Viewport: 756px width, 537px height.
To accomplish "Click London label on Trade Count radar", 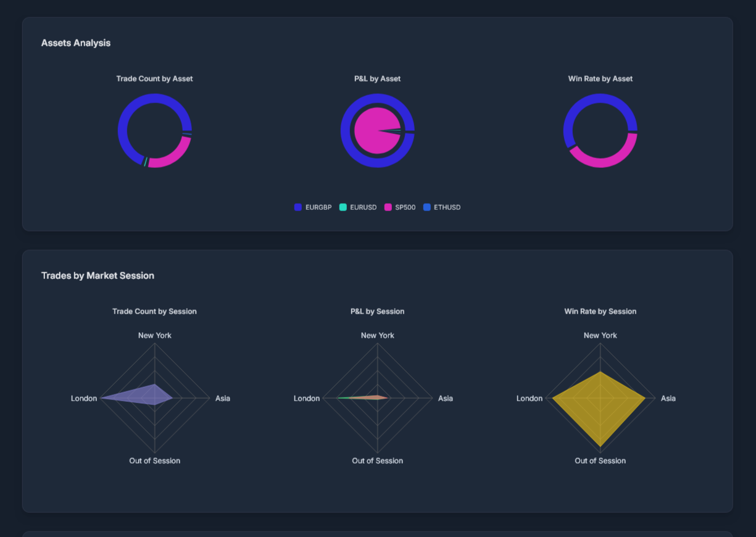I will pyautogui.click(x=84, y=398).
